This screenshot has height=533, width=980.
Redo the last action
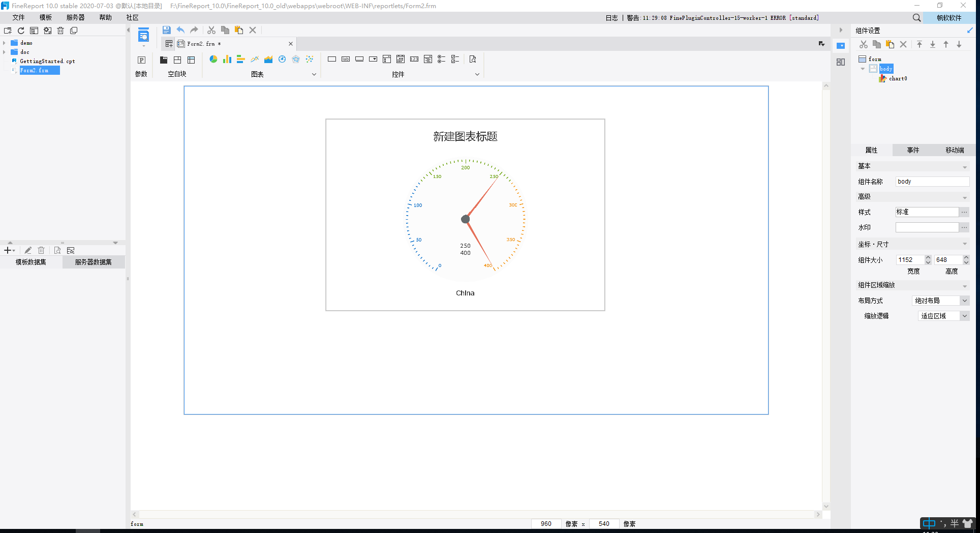coord(194,30)
